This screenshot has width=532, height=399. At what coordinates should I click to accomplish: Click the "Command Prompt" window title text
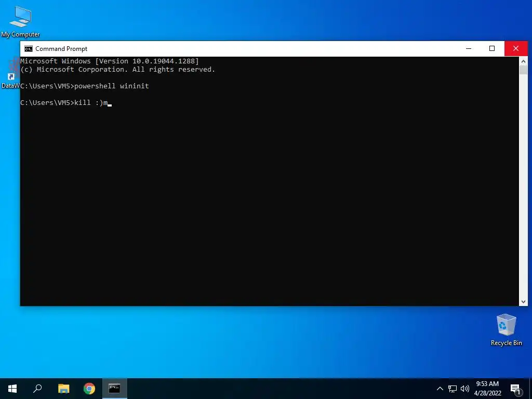(x=61, y=49)
